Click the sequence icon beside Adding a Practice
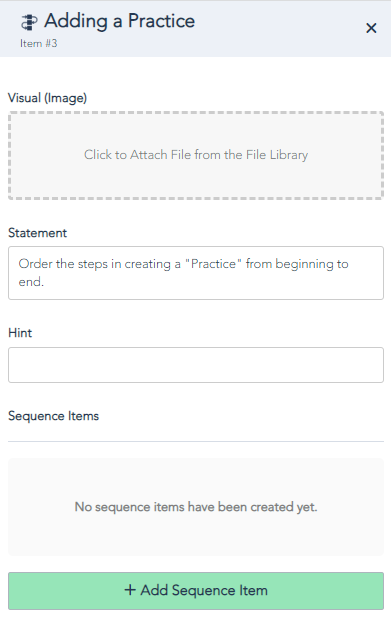 [x=29, y=22]
